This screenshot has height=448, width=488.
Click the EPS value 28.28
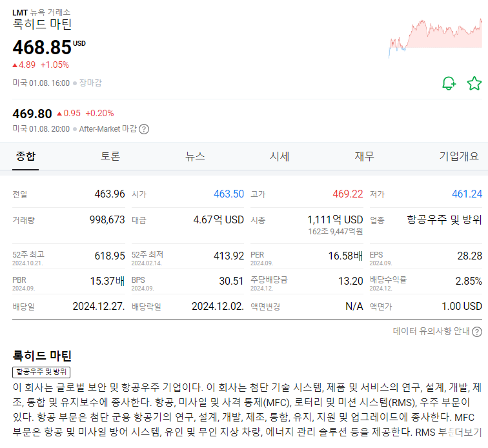(x=469, y=256)
